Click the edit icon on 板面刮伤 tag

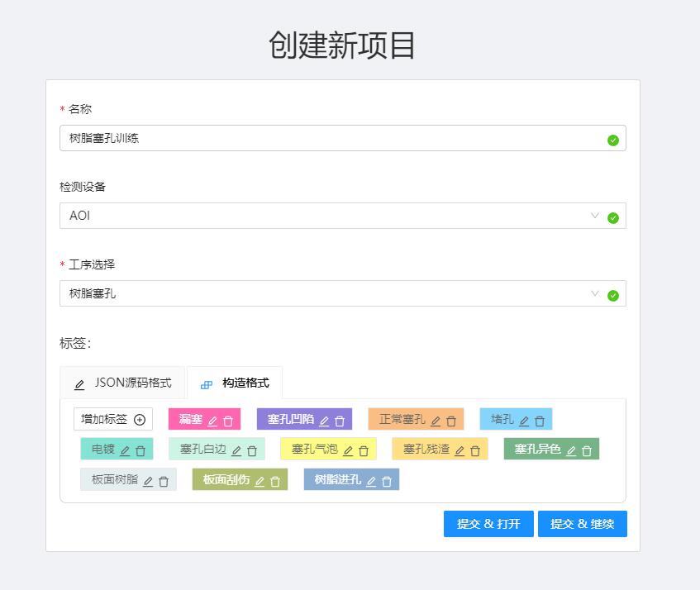coord(260,482)
